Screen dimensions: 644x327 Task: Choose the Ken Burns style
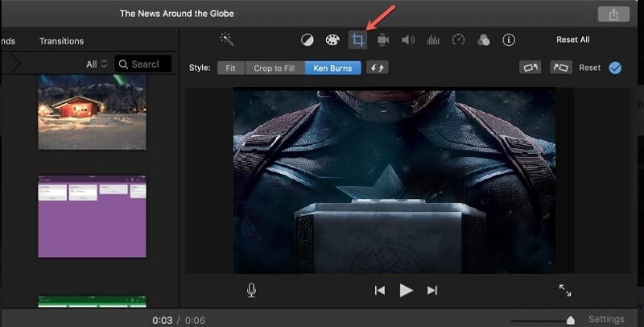coord(331,68)
